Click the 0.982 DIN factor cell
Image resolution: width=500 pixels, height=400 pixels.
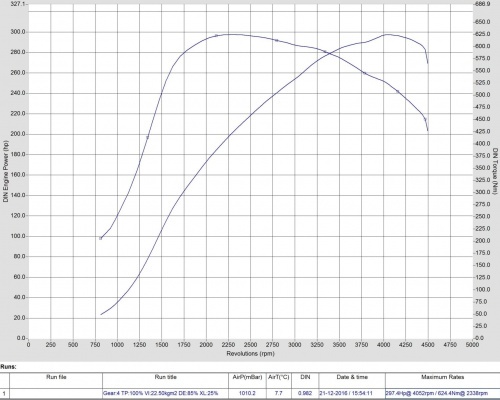tap(305, 393)
